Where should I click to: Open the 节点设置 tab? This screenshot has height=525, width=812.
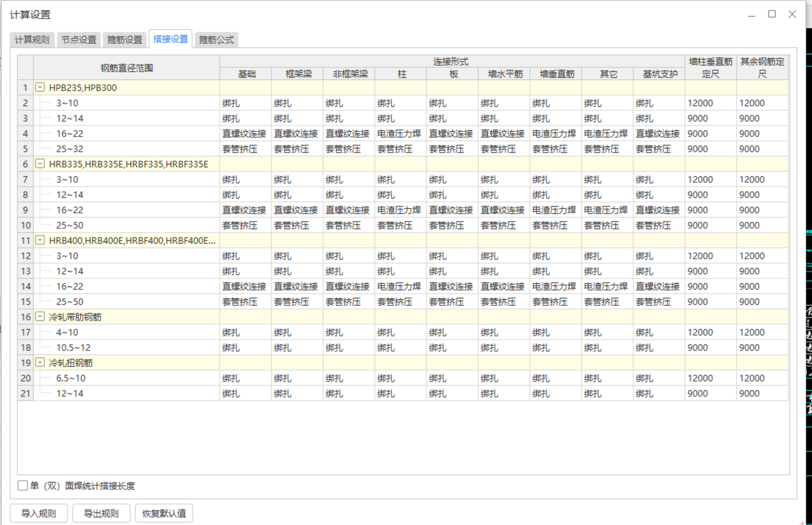(79, 40)
